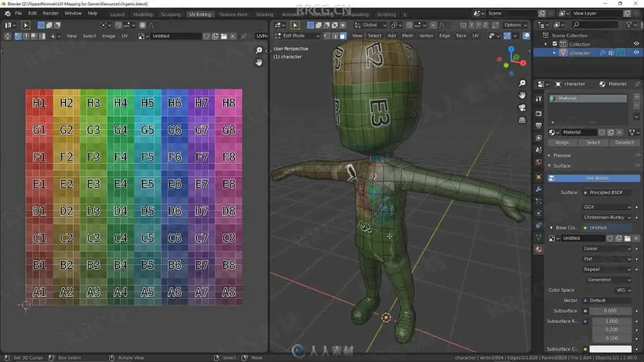Click the open image folder icon in UV editor
The height and width of the screenshot is (362, 644).
click(223, 36)
